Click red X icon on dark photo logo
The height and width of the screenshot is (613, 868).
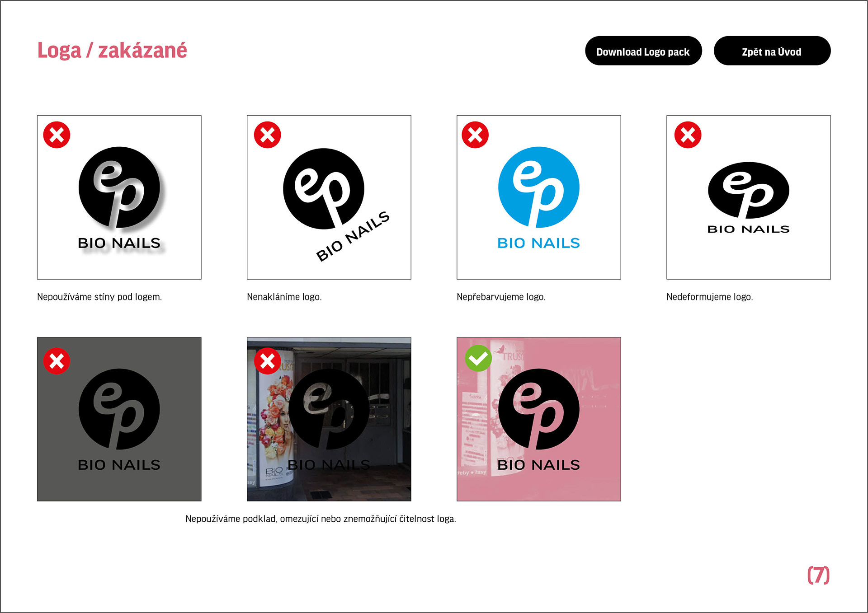coord(267,361)
